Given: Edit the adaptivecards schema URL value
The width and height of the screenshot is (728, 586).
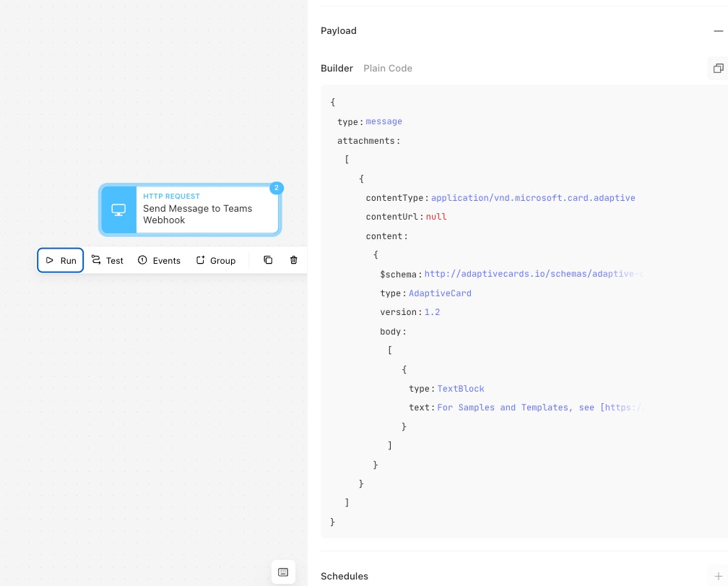Looking at the screenshot, I should [x=534, y=274].
